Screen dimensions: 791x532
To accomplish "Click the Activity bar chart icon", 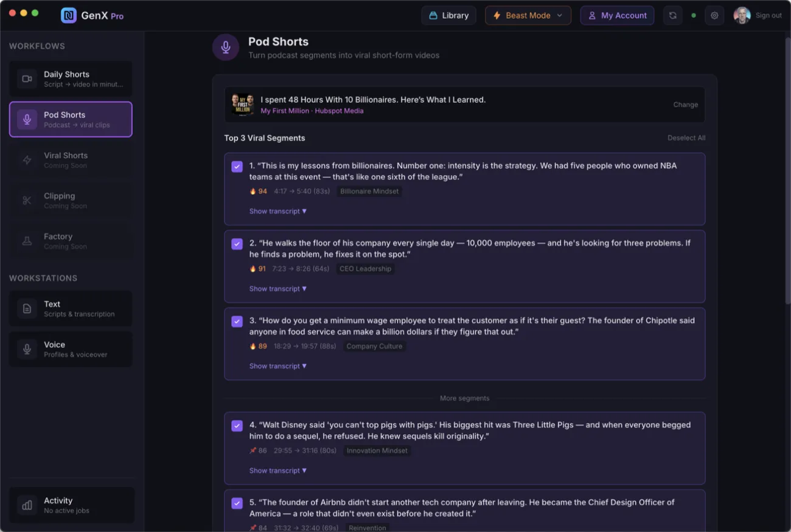I will (x=27, y=505).
